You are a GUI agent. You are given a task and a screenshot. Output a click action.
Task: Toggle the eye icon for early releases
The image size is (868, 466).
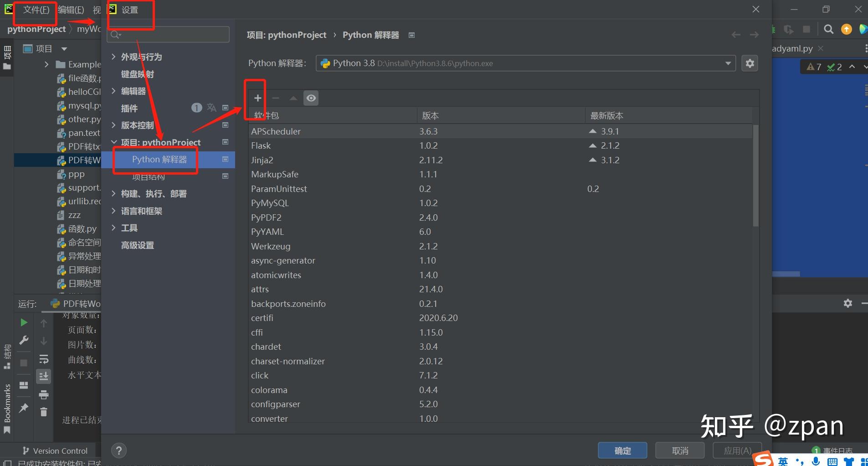click(x=311, y=98)
